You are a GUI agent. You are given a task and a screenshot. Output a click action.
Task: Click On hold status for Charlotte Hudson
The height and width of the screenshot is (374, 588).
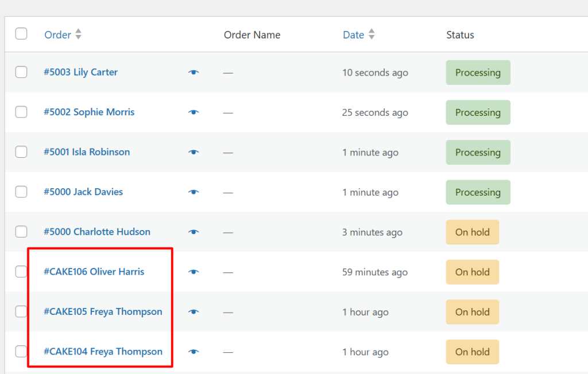click(472, 232)
